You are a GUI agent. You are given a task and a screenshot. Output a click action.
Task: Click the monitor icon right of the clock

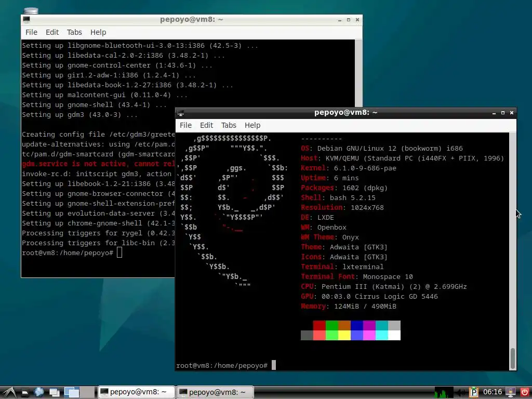[511, 393]
